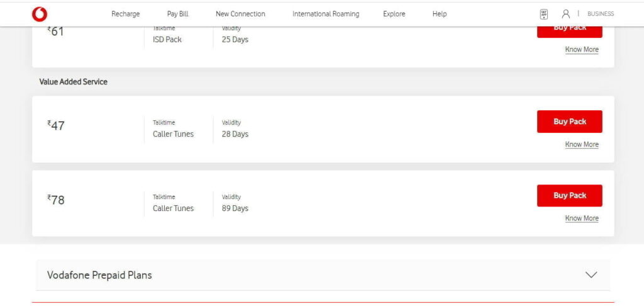Select the ₹78 pack price card
The height and width of the screenshot is (306, 644).
coord(323,203)
